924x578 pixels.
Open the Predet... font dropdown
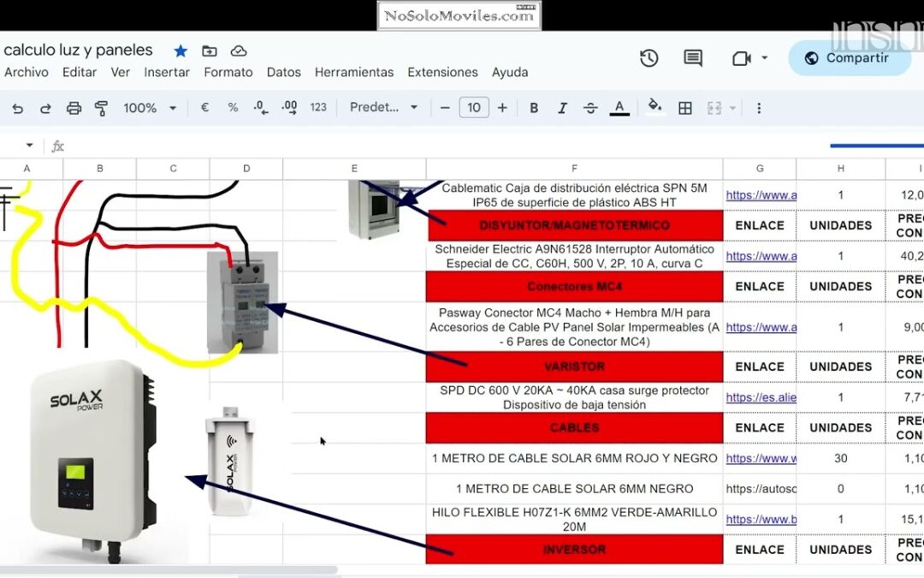pos(383,107)
